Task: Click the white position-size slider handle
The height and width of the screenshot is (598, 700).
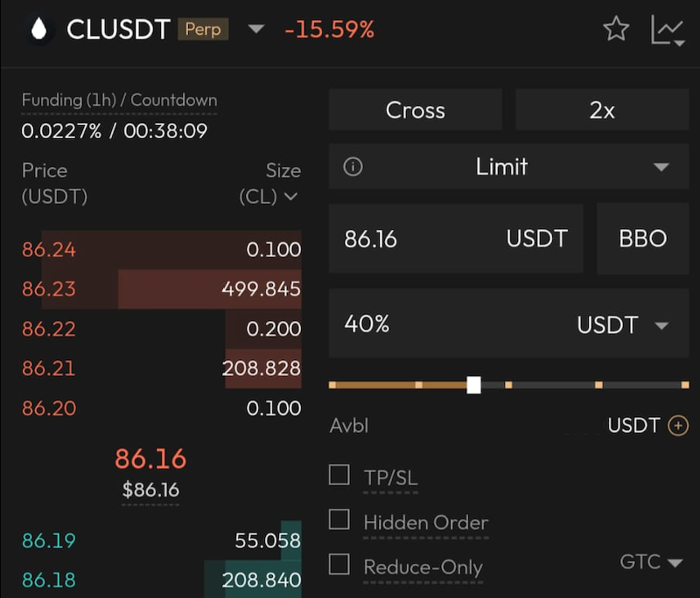Action: pos(473,385)
